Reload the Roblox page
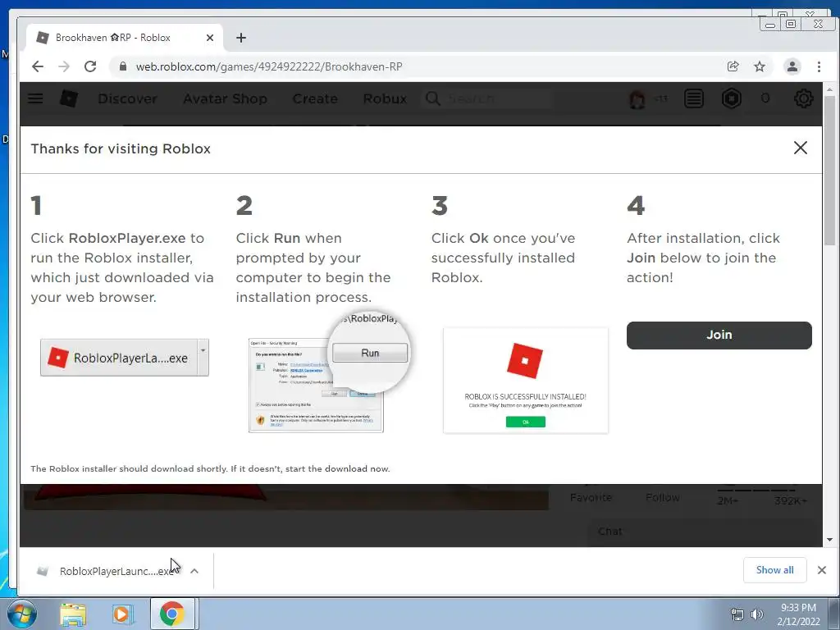The width and height of the screenshot is (840, 630). click(90, 66)
